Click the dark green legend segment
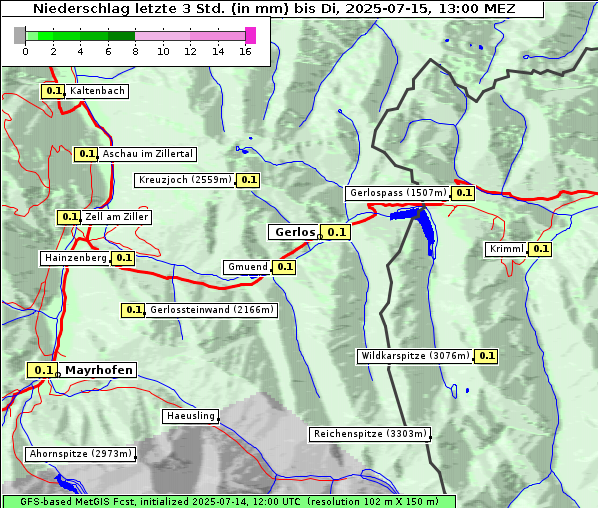 [x=122, y=36]
